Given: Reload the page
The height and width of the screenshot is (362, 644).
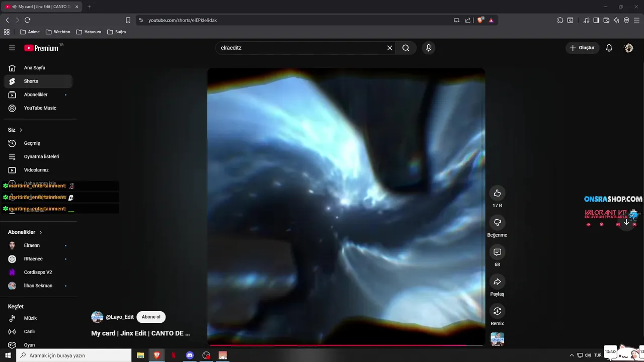Looking at the screenshot, I should pyautogui.click(x=27, y=20).
